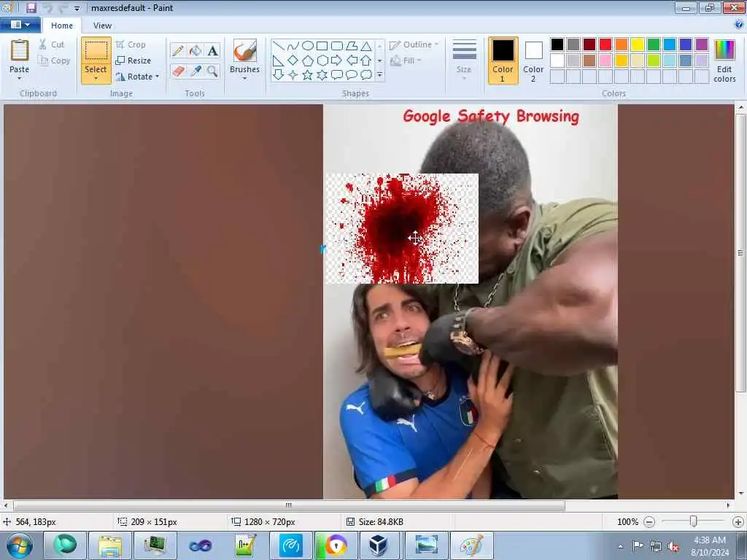Open the Outline dropdown
Image resolution: width=747 pixels, height=560 pixels.
(414, 44)
